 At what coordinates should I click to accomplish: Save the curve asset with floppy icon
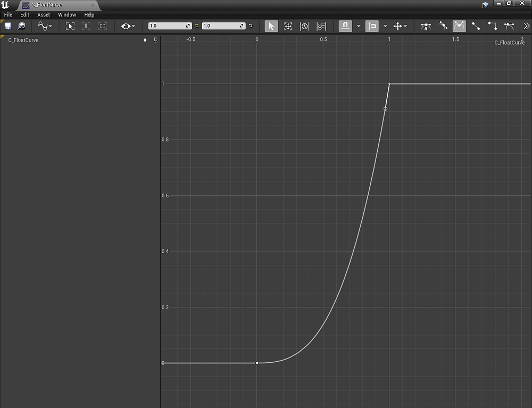[7, 26]
